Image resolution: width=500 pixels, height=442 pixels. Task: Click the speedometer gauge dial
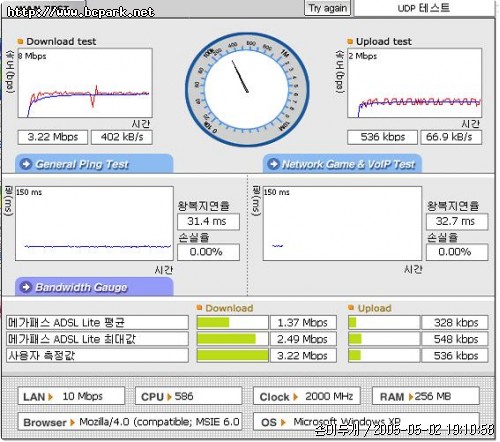(247, 90)
